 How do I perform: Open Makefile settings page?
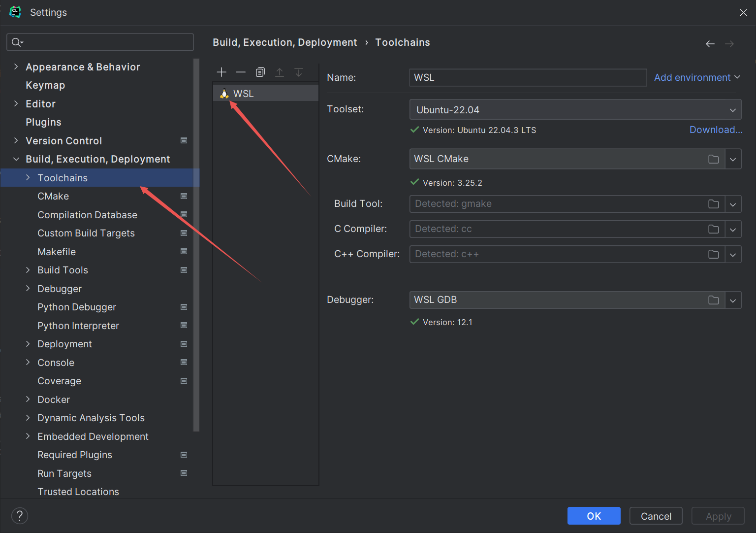57,252
